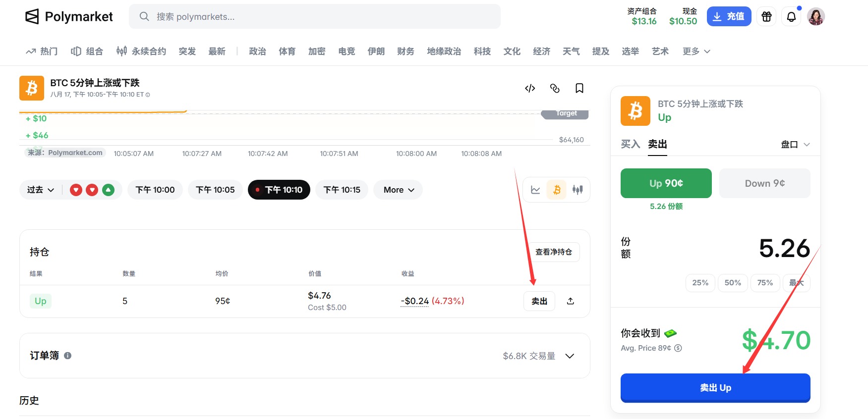Image resolution: width=868 pixels, height=419 pixels.
Task: Switch to candlestick chart view icon
Action: [x=578, y=190]
